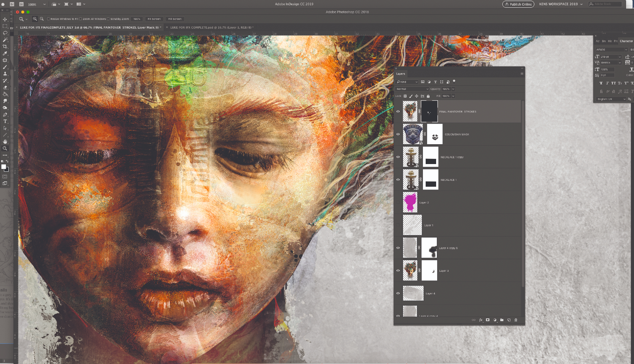634x364 pixels.
Task: Select the Magic Wand tool
Action: 5,40
